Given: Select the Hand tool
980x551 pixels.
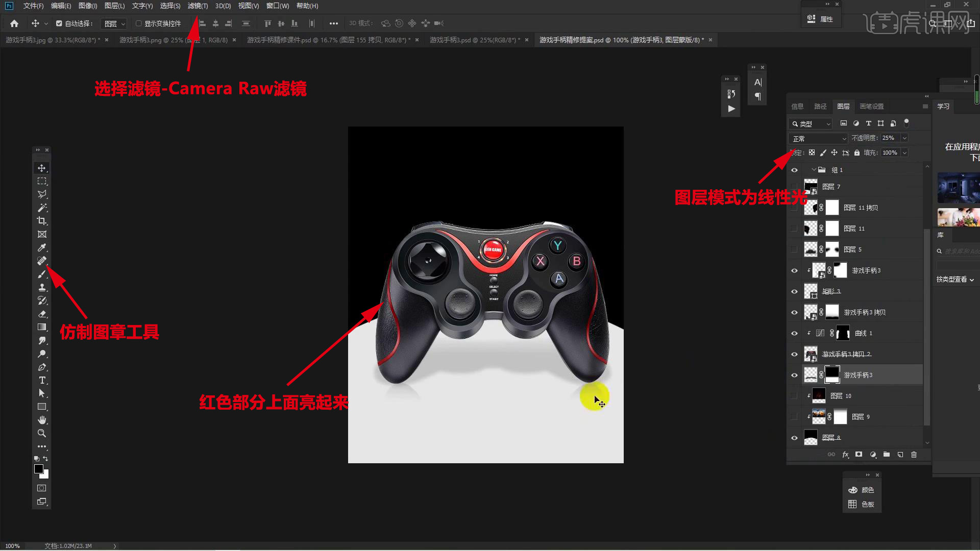Looking at the screenshot, I should (x=42, y=420).
